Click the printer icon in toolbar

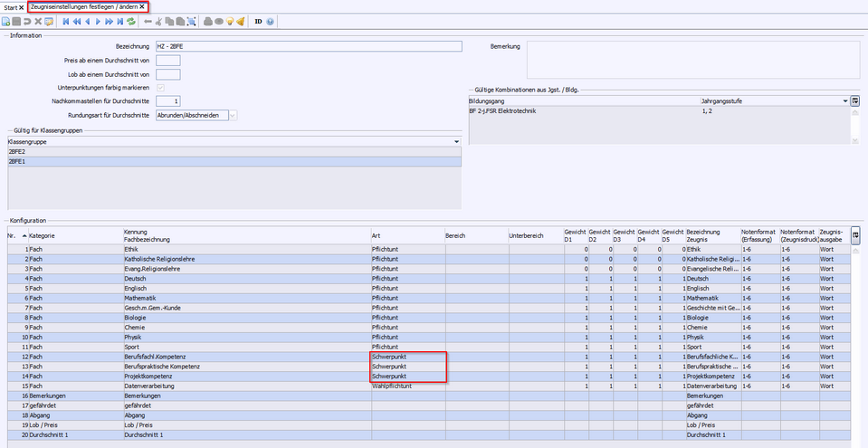click(x=207, y=21)
